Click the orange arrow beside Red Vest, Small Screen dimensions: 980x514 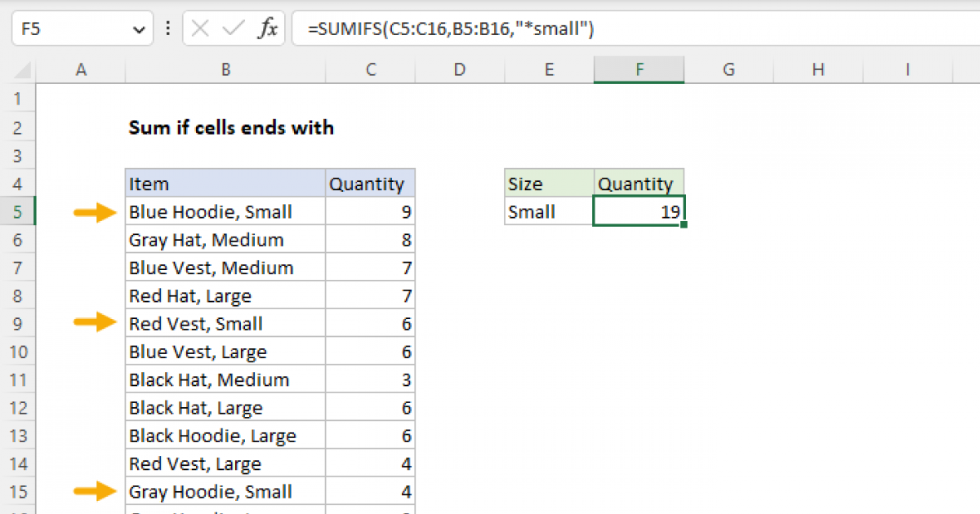coord(96,323)
